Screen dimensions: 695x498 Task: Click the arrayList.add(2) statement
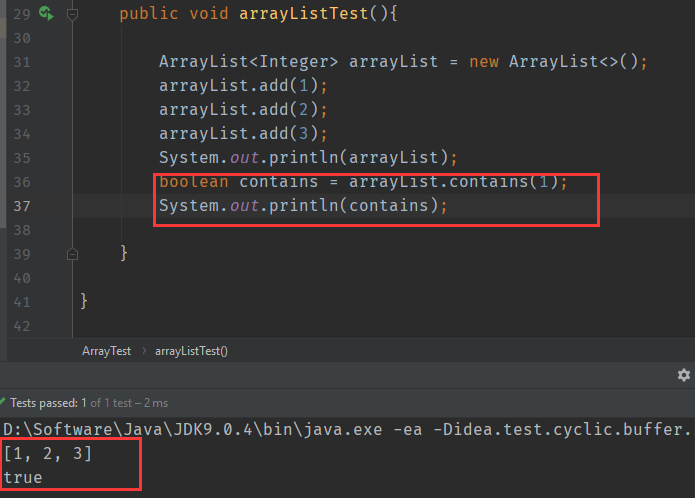click(243, 109)
